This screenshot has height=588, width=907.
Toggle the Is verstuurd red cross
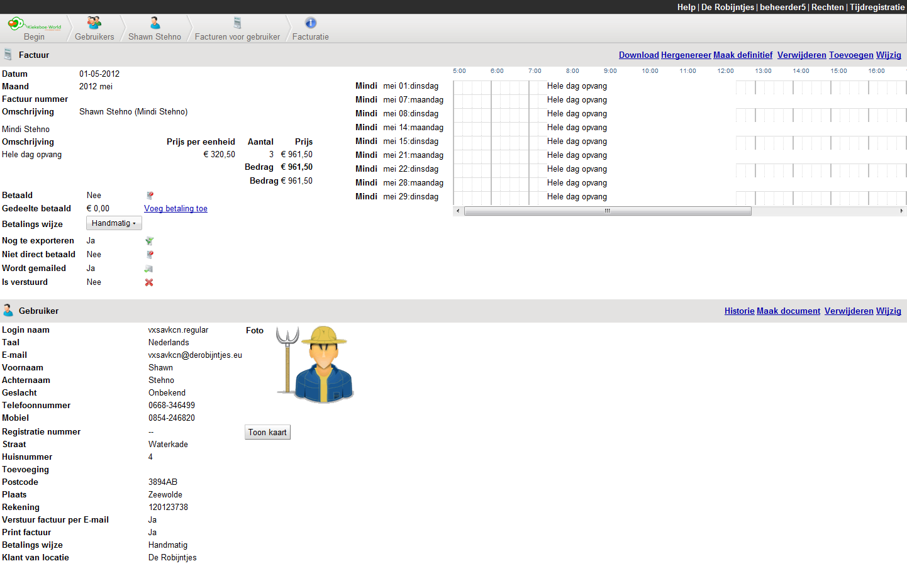point(149,282)
